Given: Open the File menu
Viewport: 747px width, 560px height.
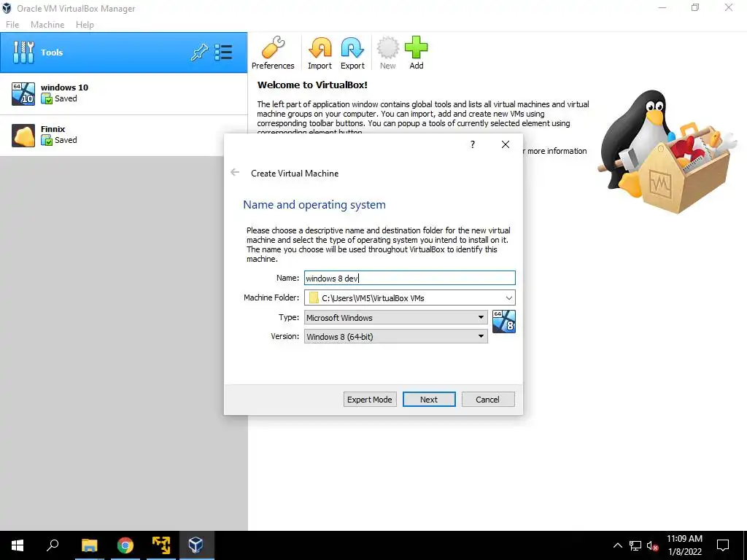Looking at the screenshot, I should (x=12, y=25).
